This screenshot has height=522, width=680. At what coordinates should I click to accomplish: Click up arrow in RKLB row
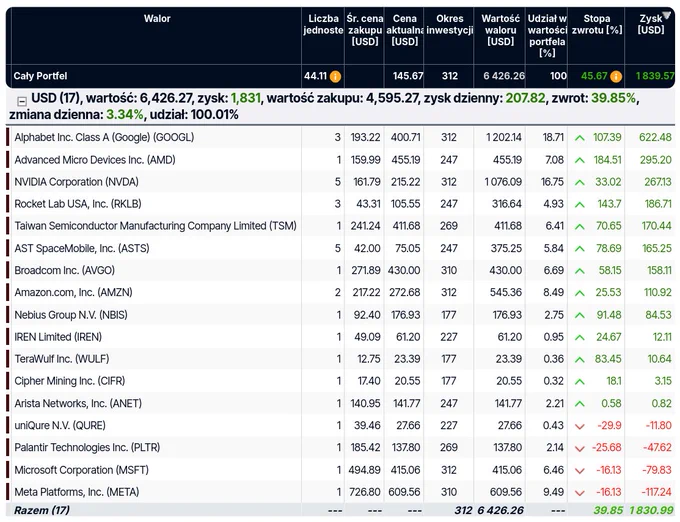(x=579, y=204)
